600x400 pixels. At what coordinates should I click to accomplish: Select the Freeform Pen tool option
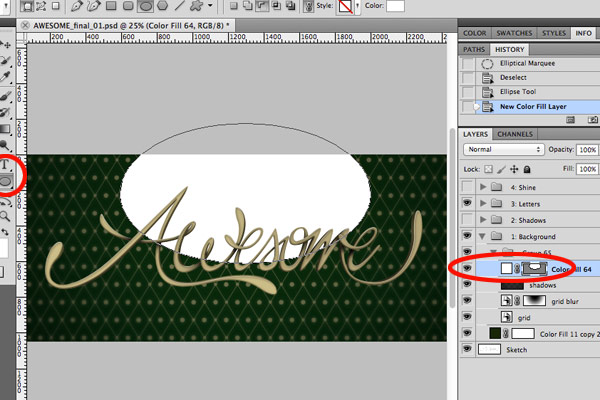(x=94, y=5)
